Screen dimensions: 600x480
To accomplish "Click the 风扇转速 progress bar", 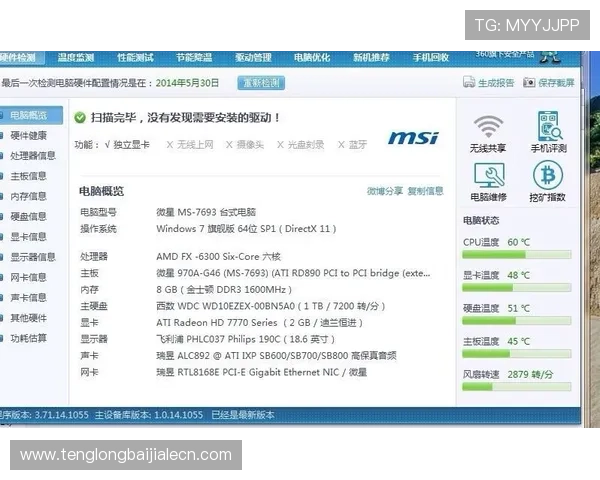I will (x=517, y=387).
